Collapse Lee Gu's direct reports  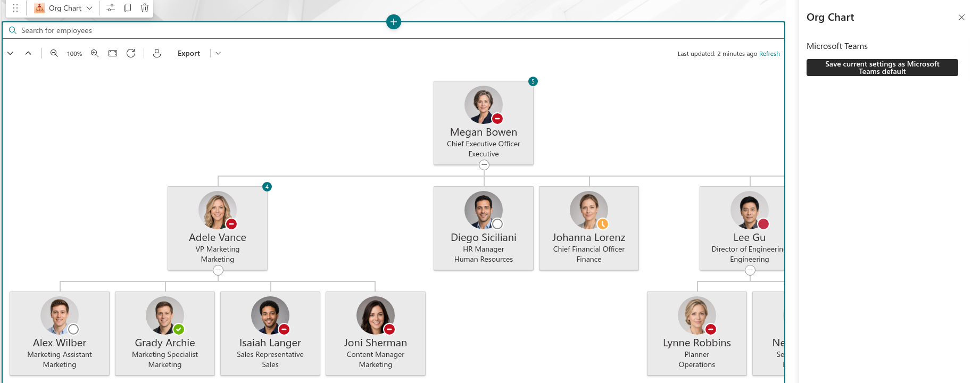pyautogui.click(x=750, y=270)
